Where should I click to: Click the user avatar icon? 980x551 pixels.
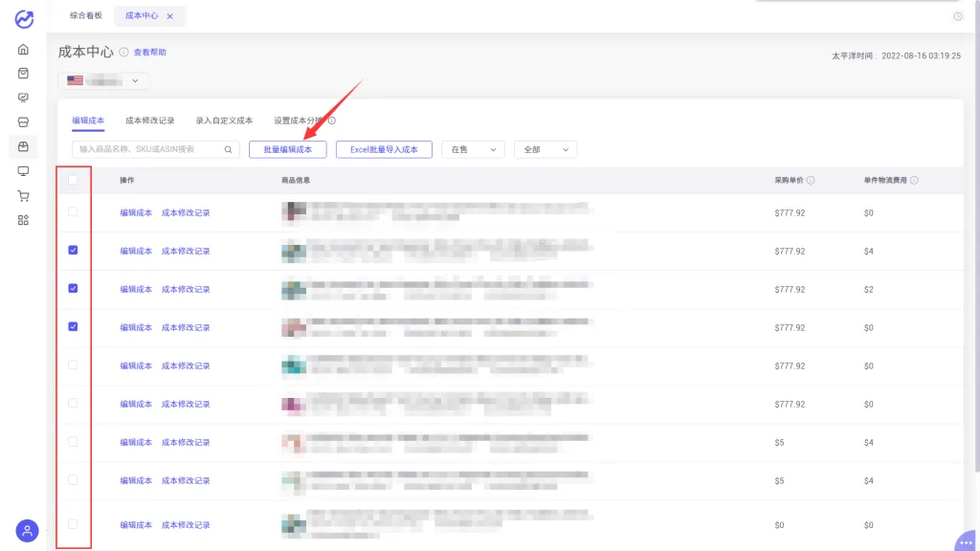point(27,531)
